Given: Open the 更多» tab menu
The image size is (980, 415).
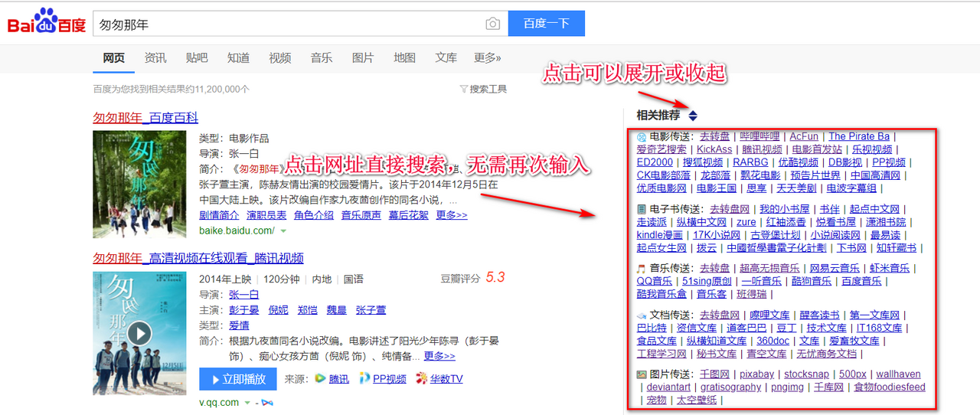Looking at the screenshot, I should pos(488,58).
